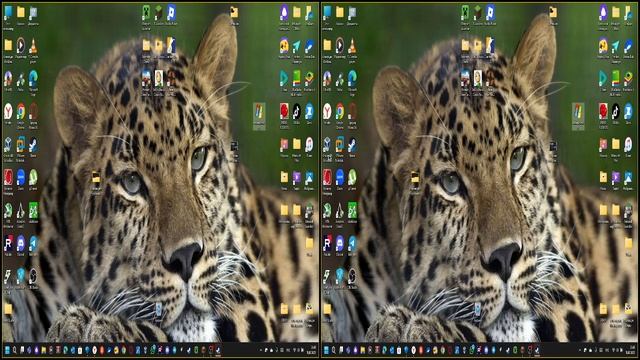Open TikTok shortcut on the right desktop
Screen dimensions: 640x360
pyautogui.click(x=616, y=111)
